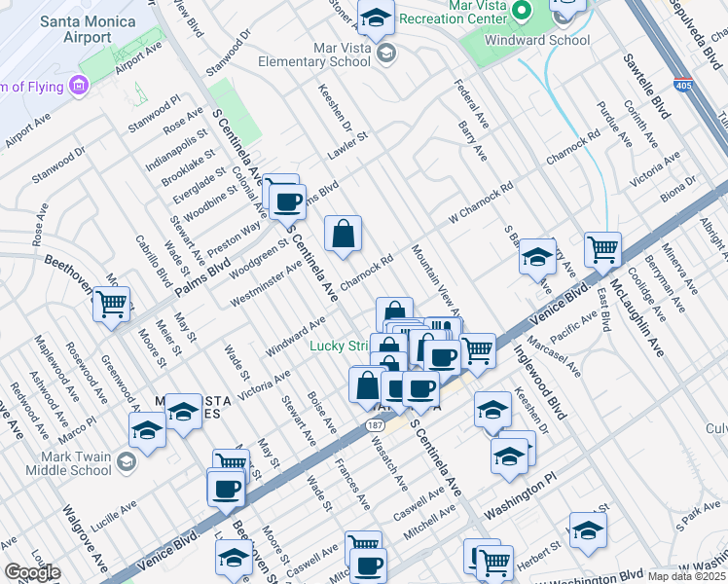Select the Westminster Ave street label

[x=266, y=284]
